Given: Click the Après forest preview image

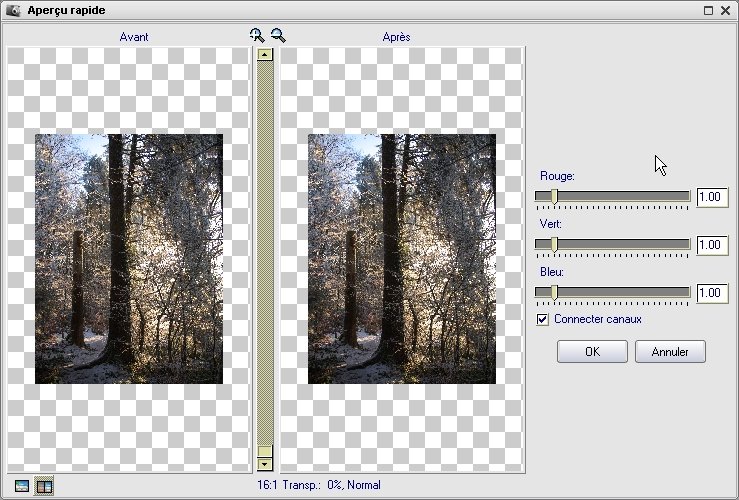Looking at the screenshot, I should (x=402, y=258).
